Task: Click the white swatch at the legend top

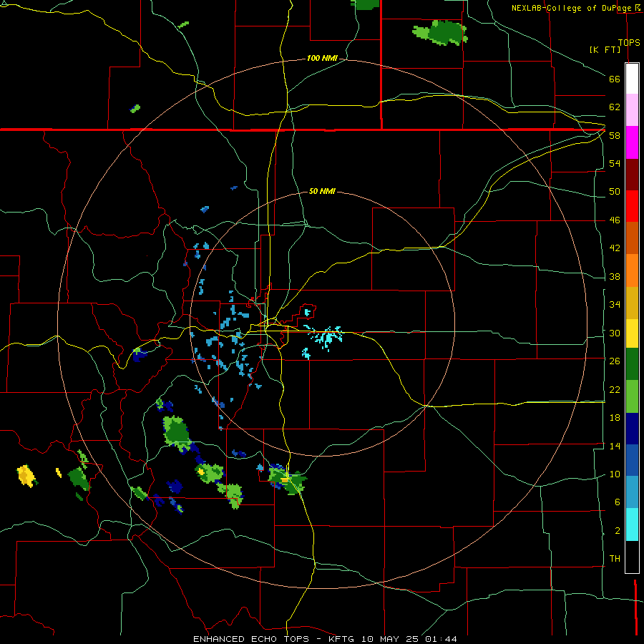Action: [x=632, y=79]
